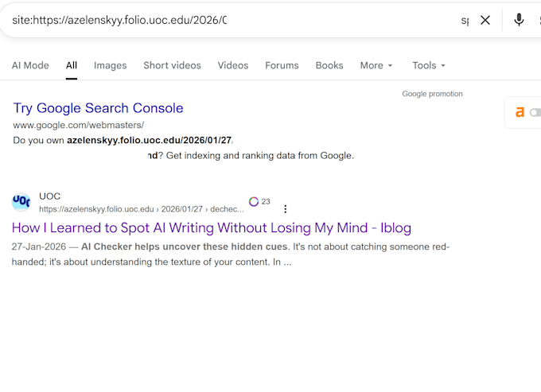The image size is (541, 392).
Task: Start voice search with the microphone icon
Action: click(519, 20)
